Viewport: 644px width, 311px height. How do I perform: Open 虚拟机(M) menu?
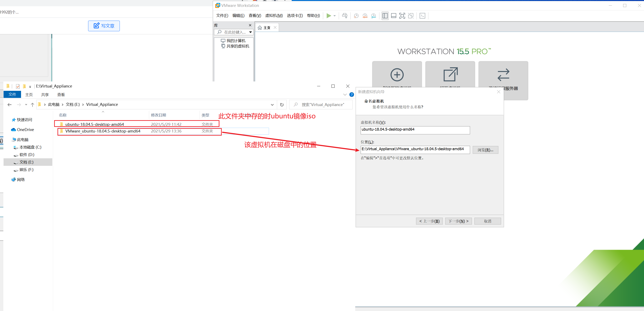pyautogui.click(x=274, y=15)
